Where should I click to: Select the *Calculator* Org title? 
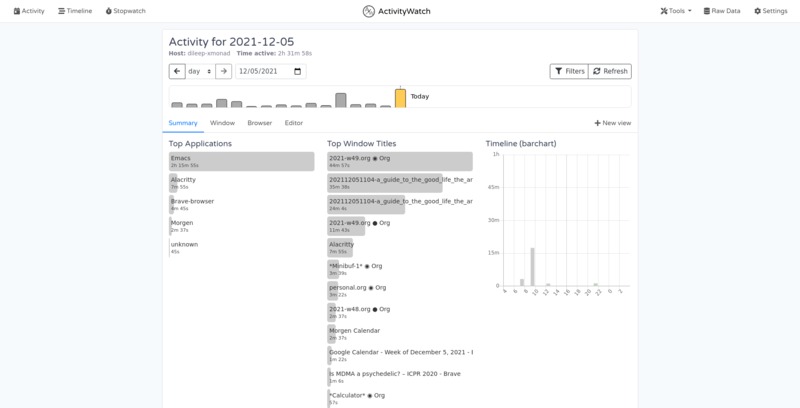(400, 398)
